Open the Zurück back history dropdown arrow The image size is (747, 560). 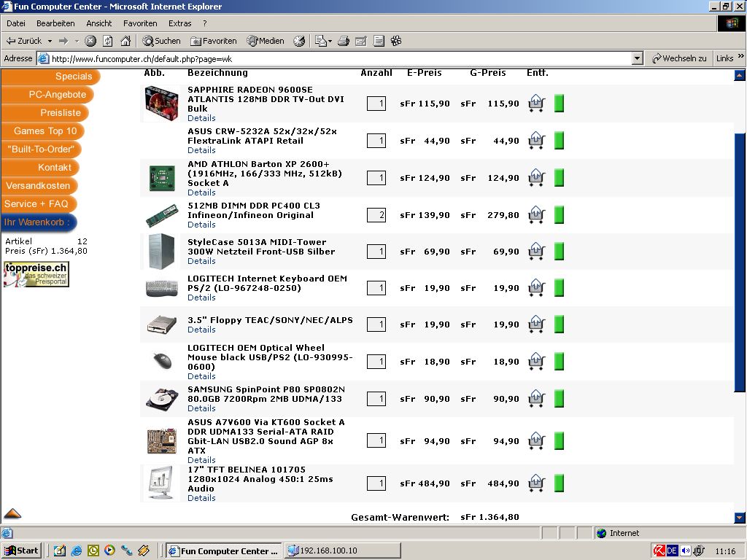50,41
